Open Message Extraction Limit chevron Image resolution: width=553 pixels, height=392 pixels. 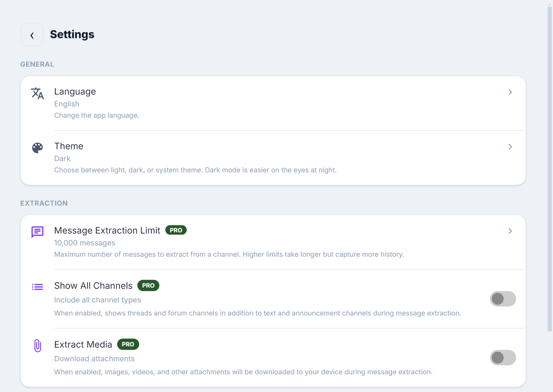click(510, 231)
